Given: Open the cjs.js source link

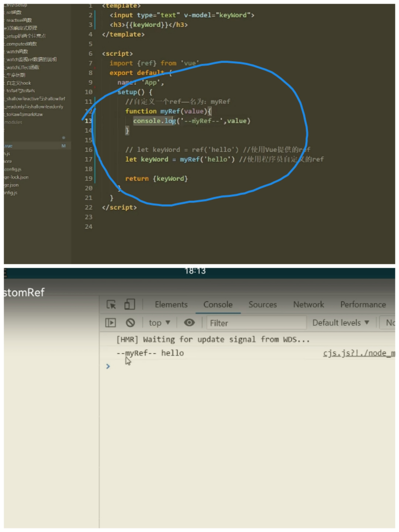Looking at the screenshot, I should (x=359, y=353).
